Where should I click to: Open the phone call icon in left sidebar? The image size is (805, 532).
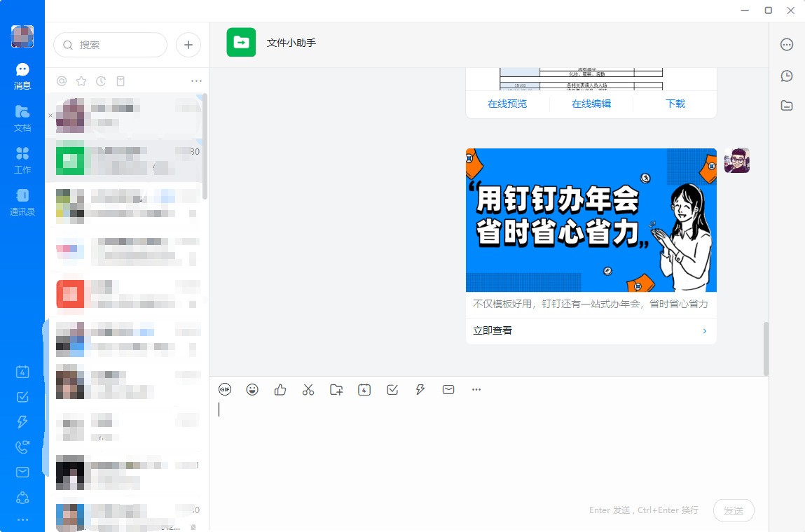pyautogui.click(x=22, y=447)
